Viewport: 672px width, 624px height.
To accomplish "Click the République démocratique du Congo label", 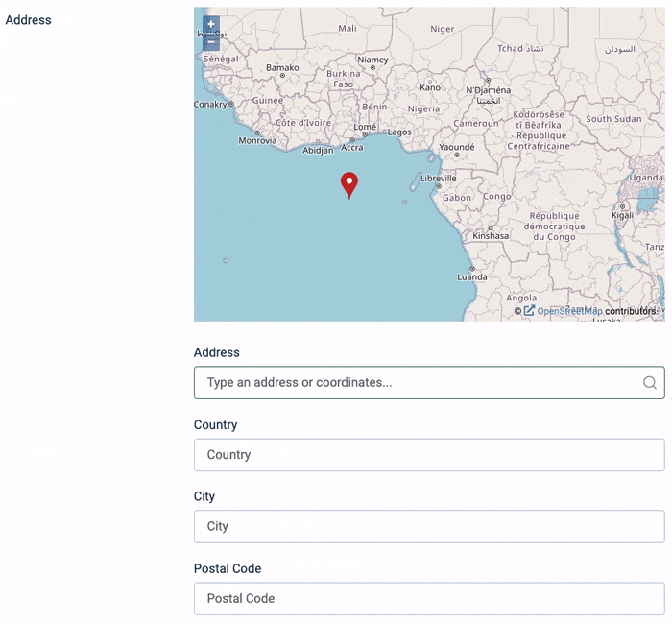I will pos(554,227).
